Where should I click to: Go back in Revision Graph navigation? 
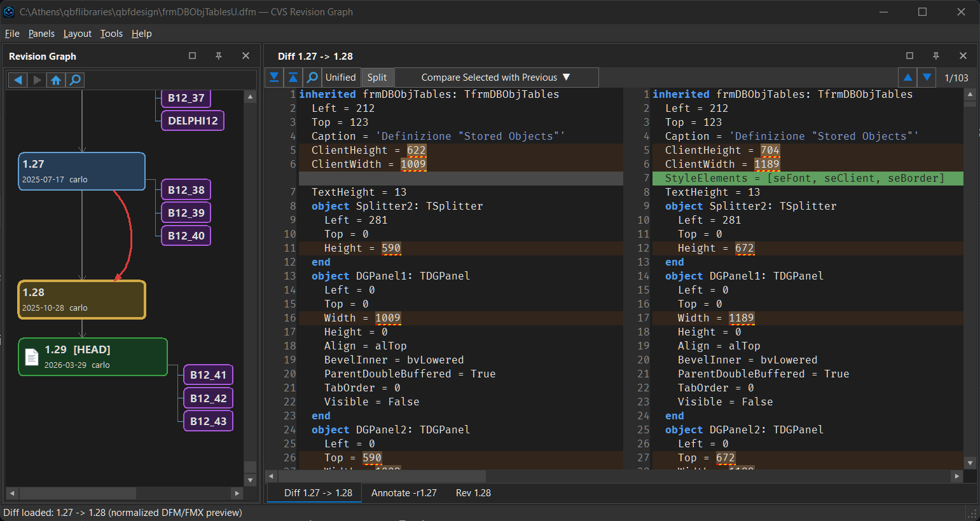[x=18, y=80]
